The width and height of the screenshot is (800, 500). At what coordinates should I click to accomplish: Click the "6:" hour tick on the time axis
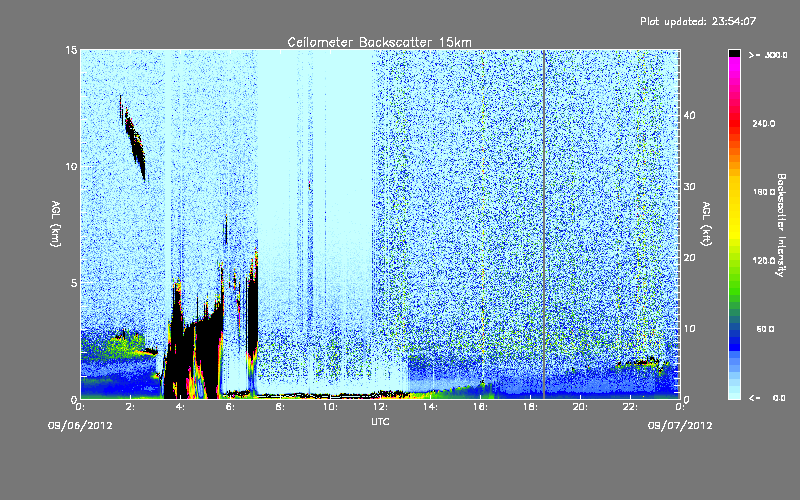[x=230, y=407]
